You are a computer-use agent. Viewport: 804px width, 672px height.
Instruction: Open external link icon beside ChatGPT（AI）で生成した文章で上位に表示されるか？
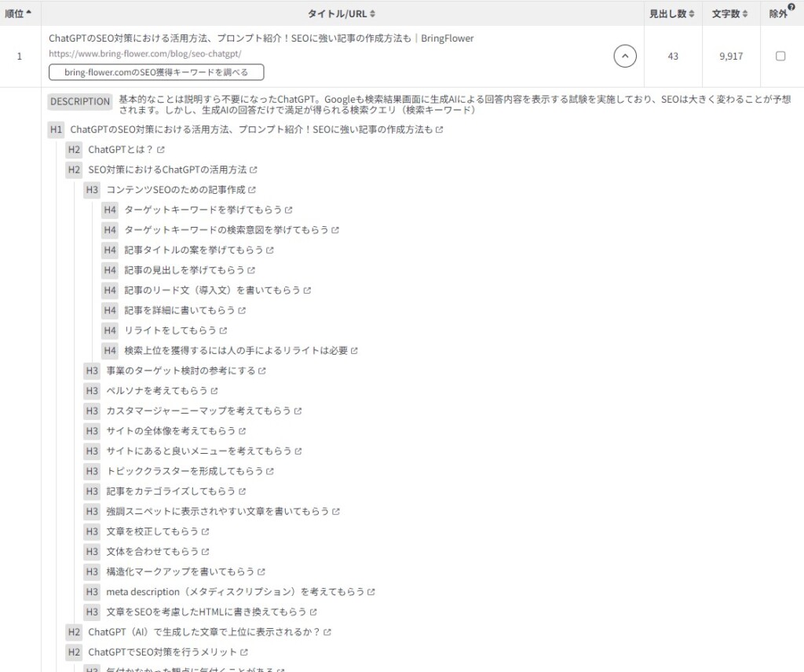tap(327, 632)
